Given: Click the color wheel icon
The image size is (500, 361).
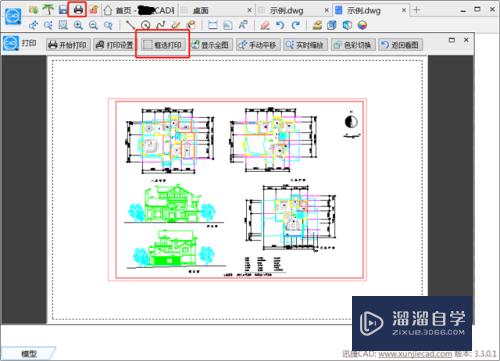Looking at the screenshot, I should pyautogui.click(x=362, y=25).
